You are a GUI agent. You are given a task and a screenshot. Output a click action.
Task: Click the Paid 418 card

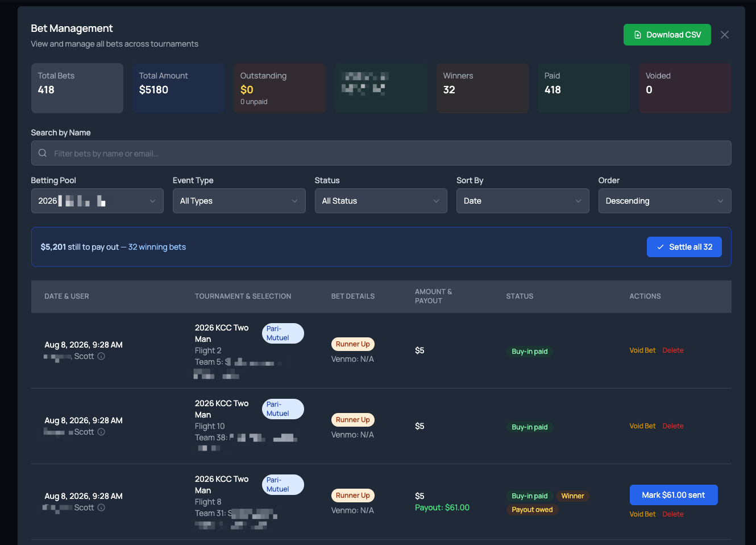pyautogui.click(x=584, y=88)
